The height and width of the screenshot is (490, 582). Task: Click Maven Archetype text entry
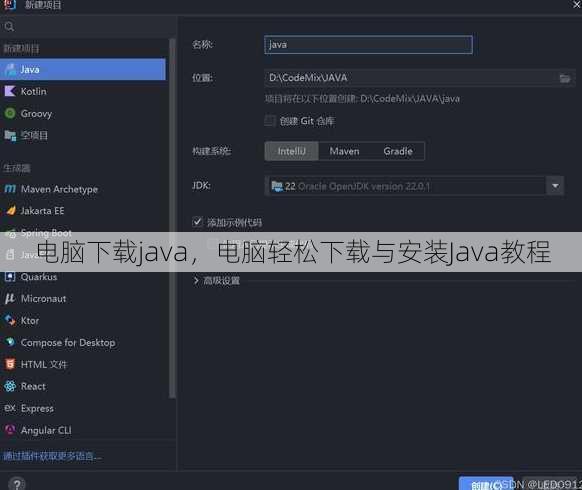(x=59, y=189)
